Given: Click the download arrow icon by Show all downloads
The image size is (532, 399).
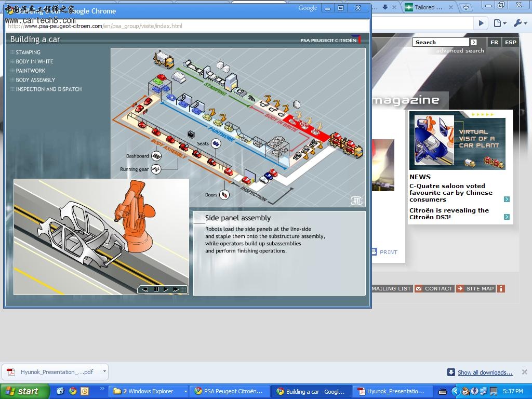Looking at the screenshot, I should tap(451, 372).
